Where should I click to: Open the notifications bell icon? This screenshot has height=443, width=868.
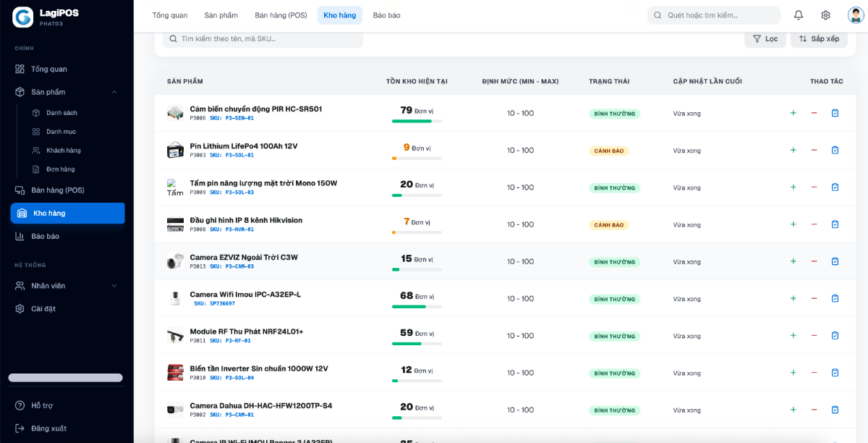pyautogui.click(x=799, y=15)
